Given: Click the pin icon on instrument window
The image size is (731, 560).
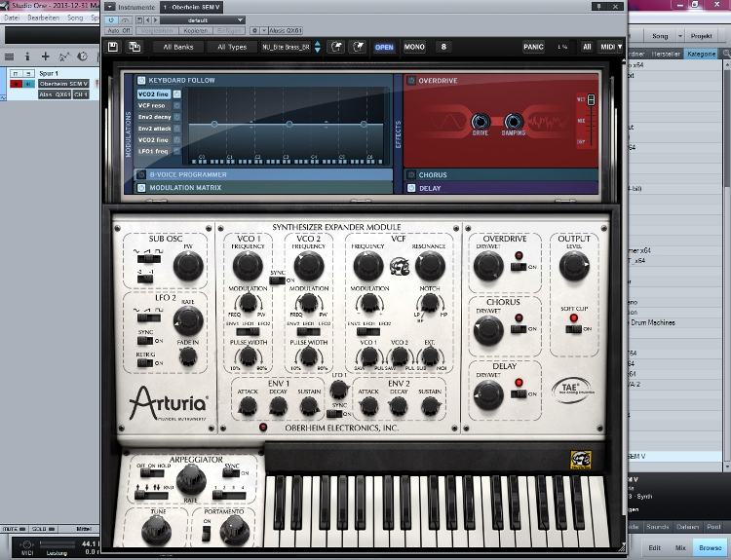Looking at the screenshot, I should 599,6.
